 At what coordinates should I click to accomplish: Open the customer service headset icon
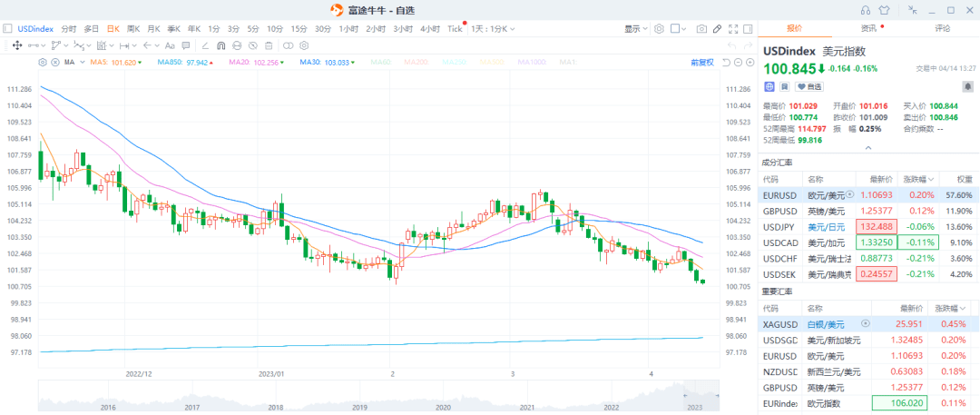click(x=864, y=10)
